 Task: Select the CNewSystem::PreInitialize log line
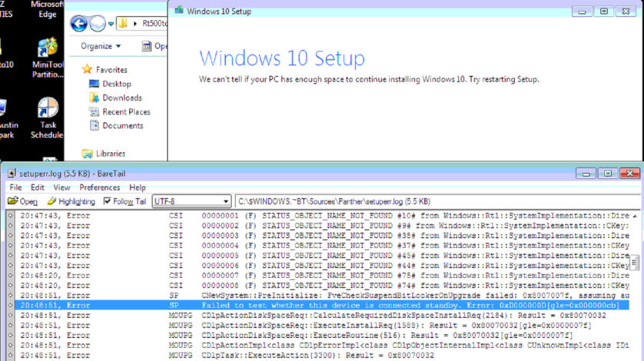pos(322,295)
